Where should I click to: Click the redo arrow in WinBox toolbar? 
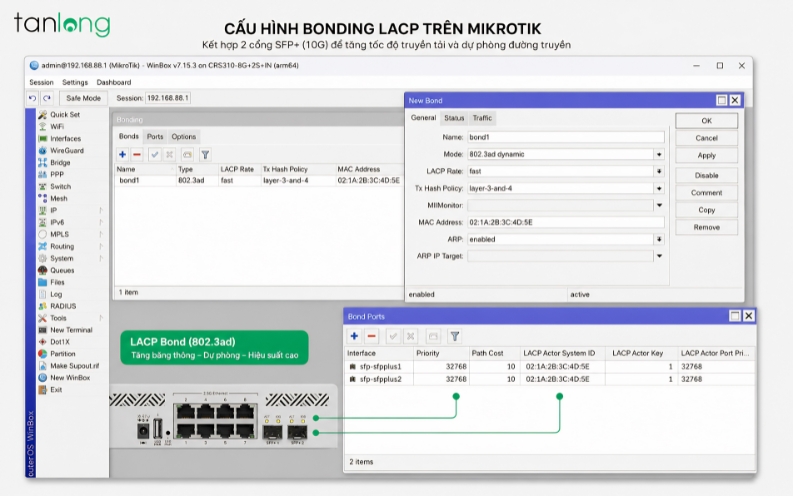[x=47, y=98]
